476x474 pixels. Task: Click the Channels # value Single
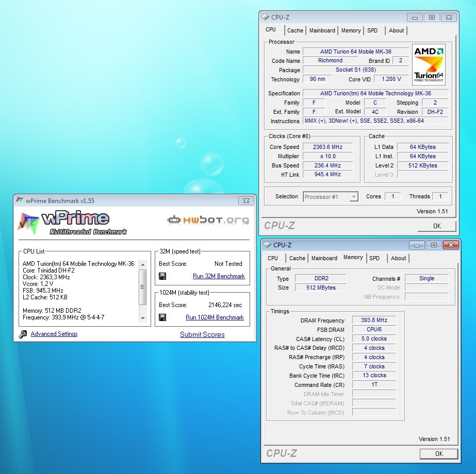[x=426, y=278]
